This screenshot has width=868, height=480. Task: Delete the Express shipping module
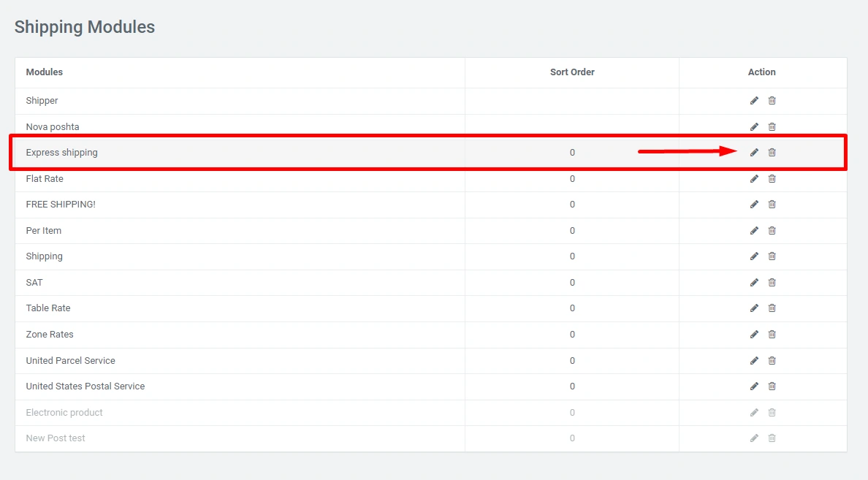[x=772, y=153]
